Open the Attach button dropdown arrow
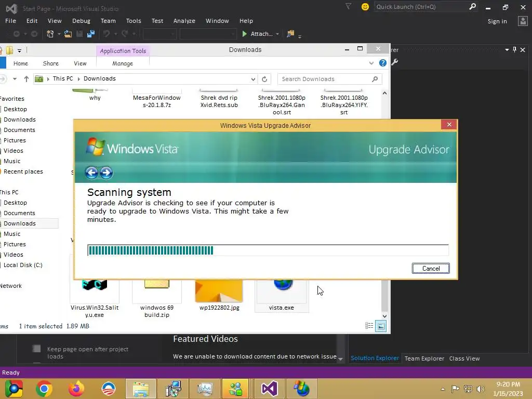The height and width of the screenshot is (399, 532). click(x=277, y=34)
